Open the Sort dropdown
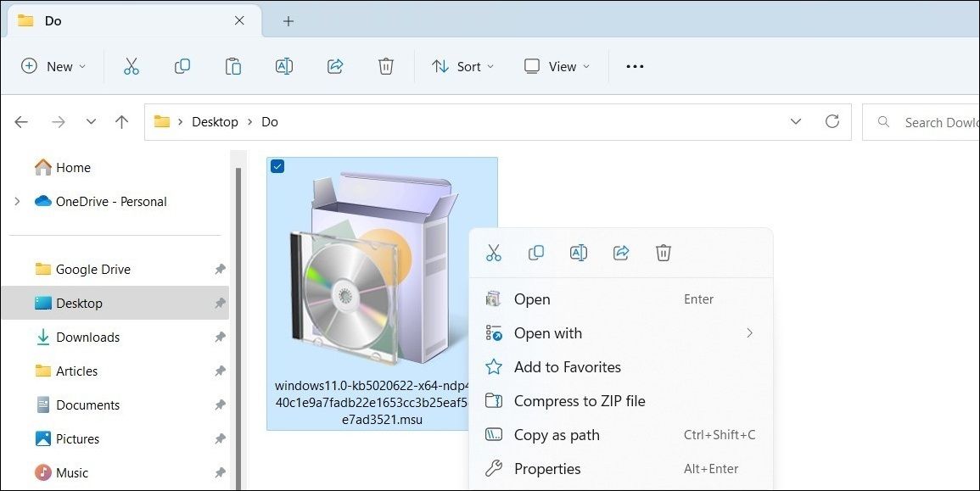 coord(462,66)
